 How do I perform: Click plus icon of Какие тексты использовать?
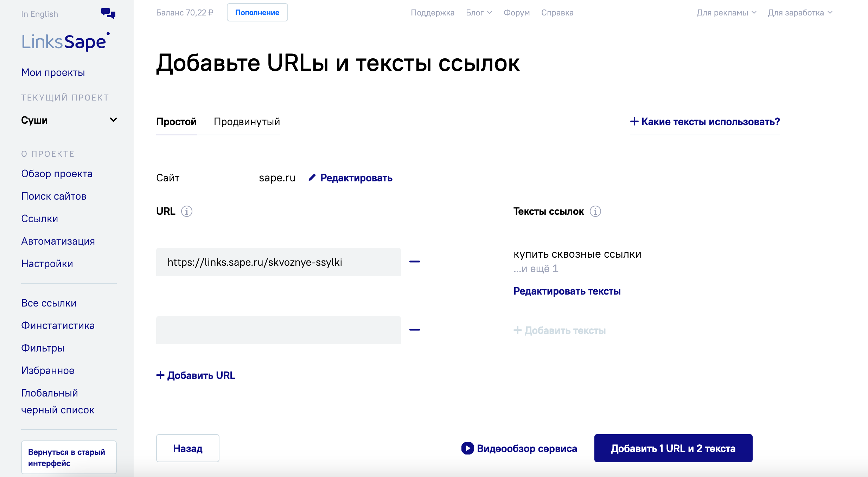(x=634, y=121)
